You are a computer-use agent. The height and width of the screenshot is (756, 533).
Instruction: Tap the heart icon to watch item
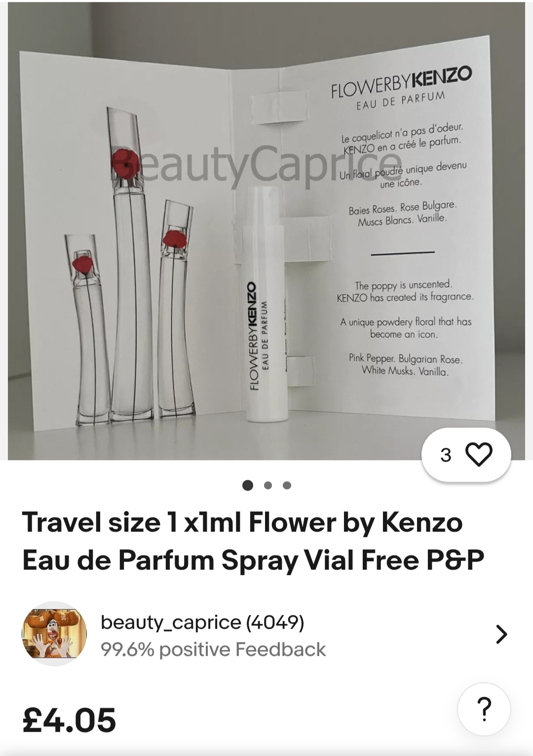click(479, 454)
